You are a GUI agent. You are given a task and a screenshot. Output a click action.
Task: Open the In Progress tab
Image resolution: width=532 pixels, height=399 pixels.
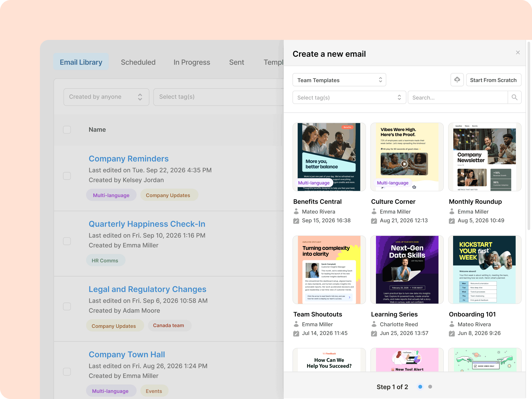[192, 62]
